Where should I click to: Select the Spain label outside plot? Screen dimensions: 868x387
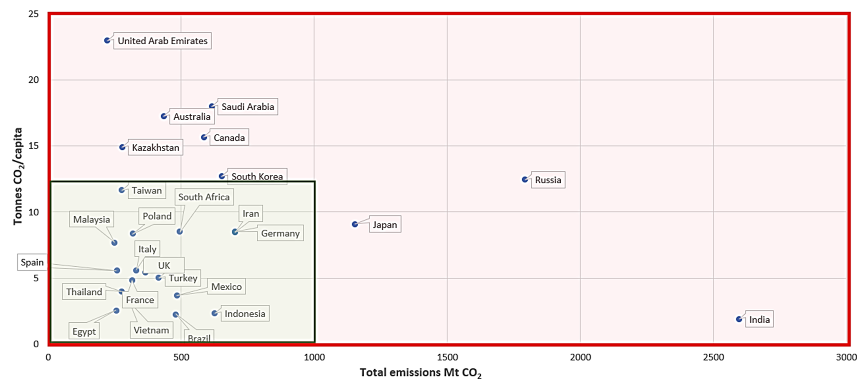coord(32,262)
